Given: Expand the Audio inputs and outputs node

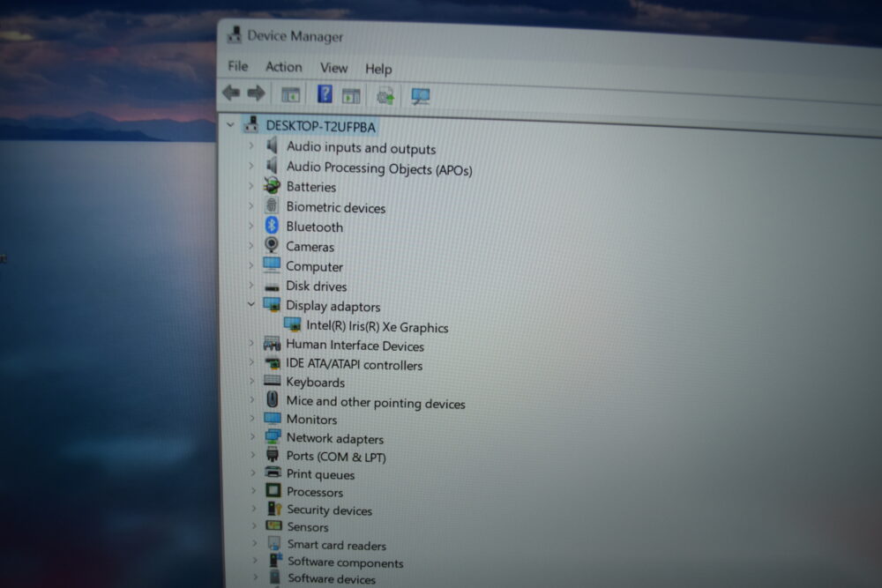Looking at the screenshot, I should (x=250, y=145).
